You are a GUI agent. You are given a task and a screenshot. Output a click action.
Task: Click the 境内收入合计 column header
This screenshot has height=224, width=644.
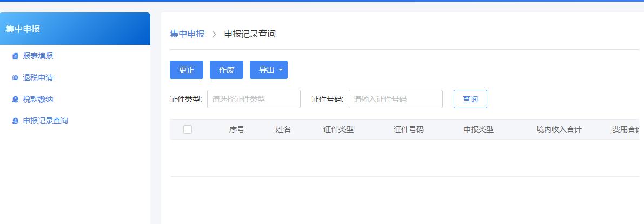pos(559,129)
